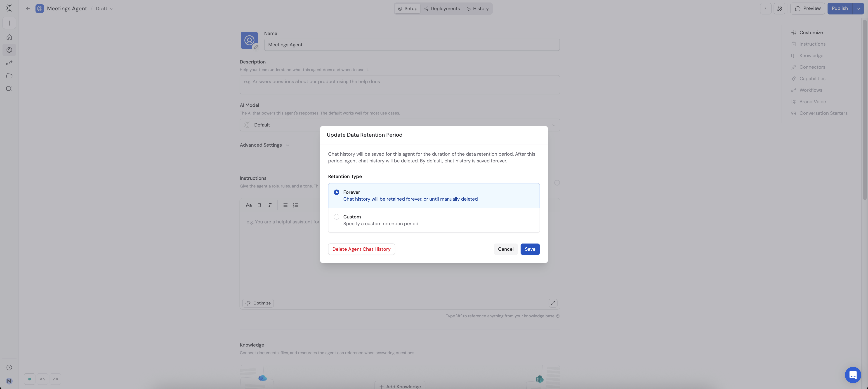Click Delete Agent Chat History button

point(361,249)
